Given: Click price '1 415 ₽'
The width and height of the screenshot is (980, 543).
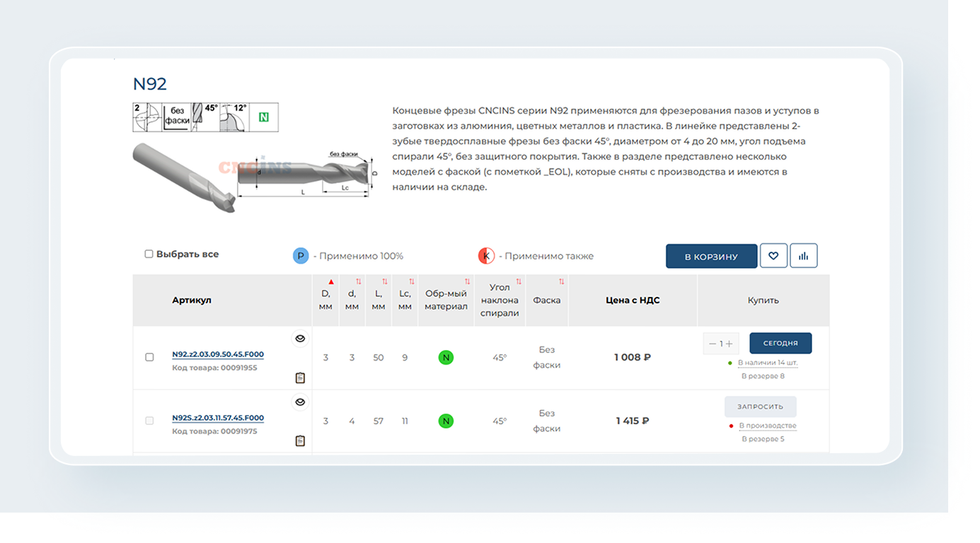Looking at the screenshot, I should click(633, 421).
